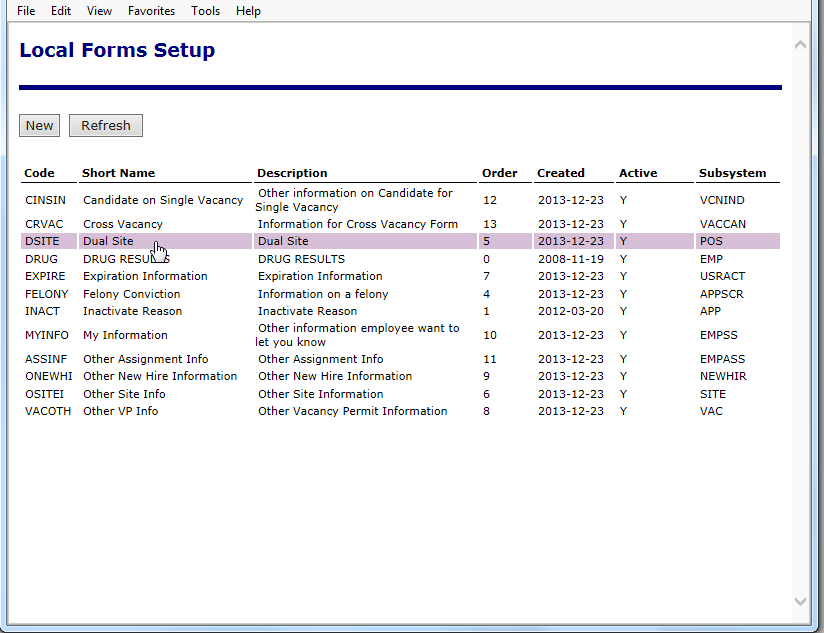Select the Order column header
Screen dimensions: 824x633
click(499, 173)
